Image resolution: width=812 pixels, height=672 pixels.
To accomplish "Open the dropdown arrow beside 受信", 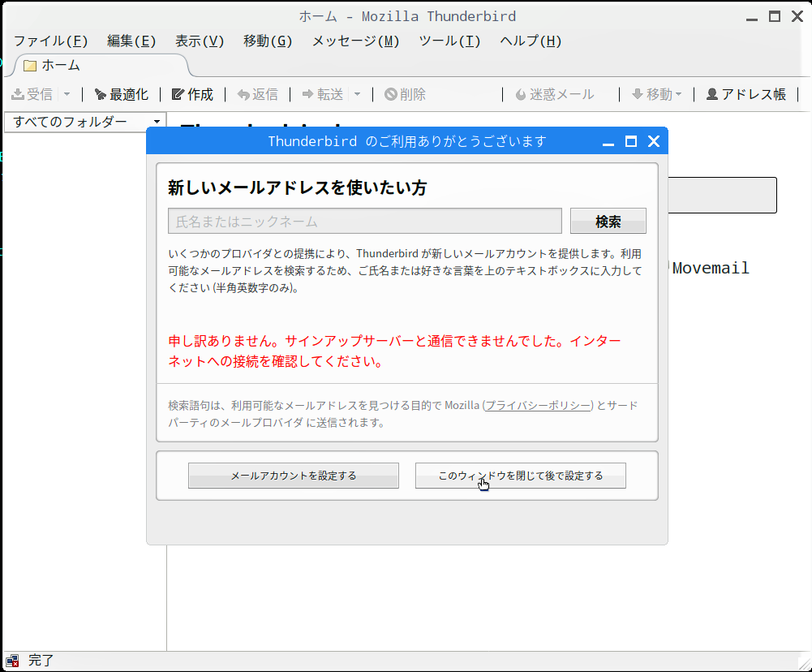I will (67, 94).
